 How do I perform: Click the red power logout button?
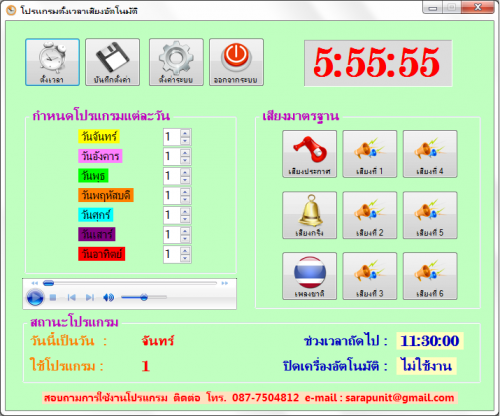tap(236, 62)
